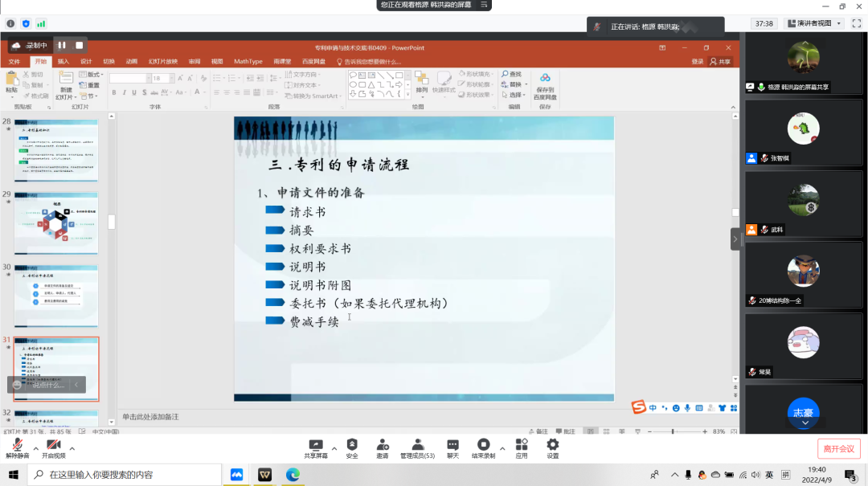Expand video options arrow beside 开启视频
Viewport: 868px width, 486px height.
click(72, 448)
